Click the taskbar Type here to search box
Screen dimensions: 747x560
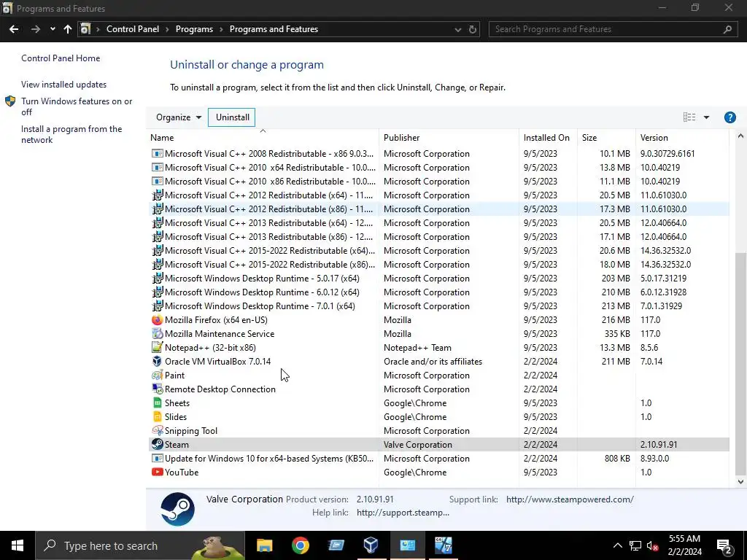tap(140, 545)
